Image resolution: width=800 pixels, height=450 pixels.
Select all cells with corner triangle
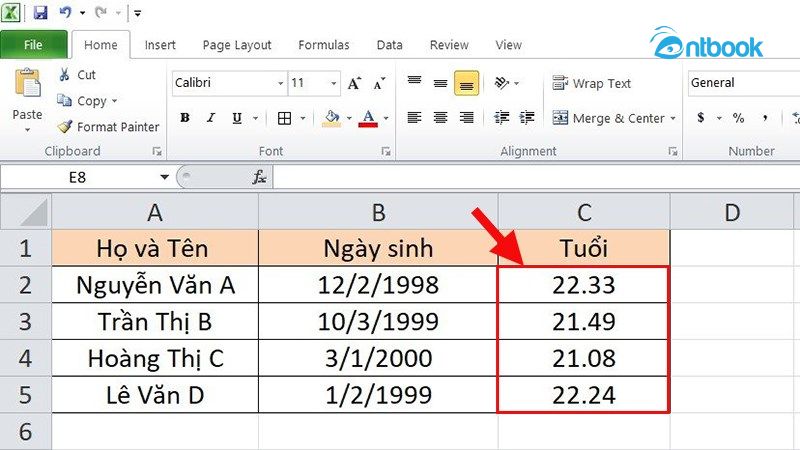26,212
